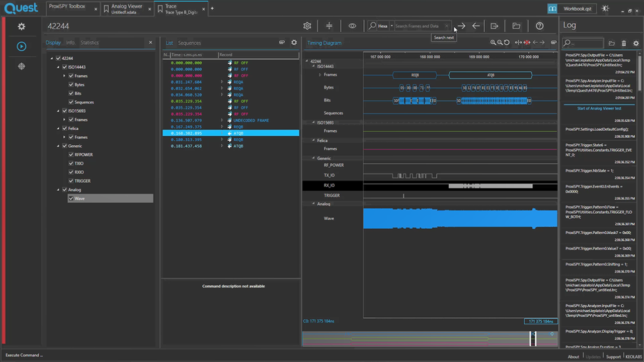Open the About link in status bar
The height and width of the screenshot is (362, 644).
574,357
